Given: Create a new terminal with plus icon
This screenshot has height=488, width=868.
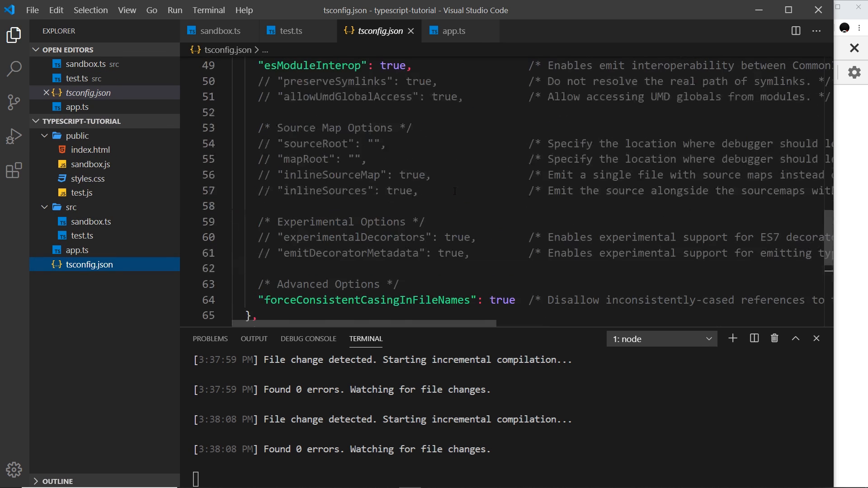Looking at the screenshot, I should [x=733, y=338].
